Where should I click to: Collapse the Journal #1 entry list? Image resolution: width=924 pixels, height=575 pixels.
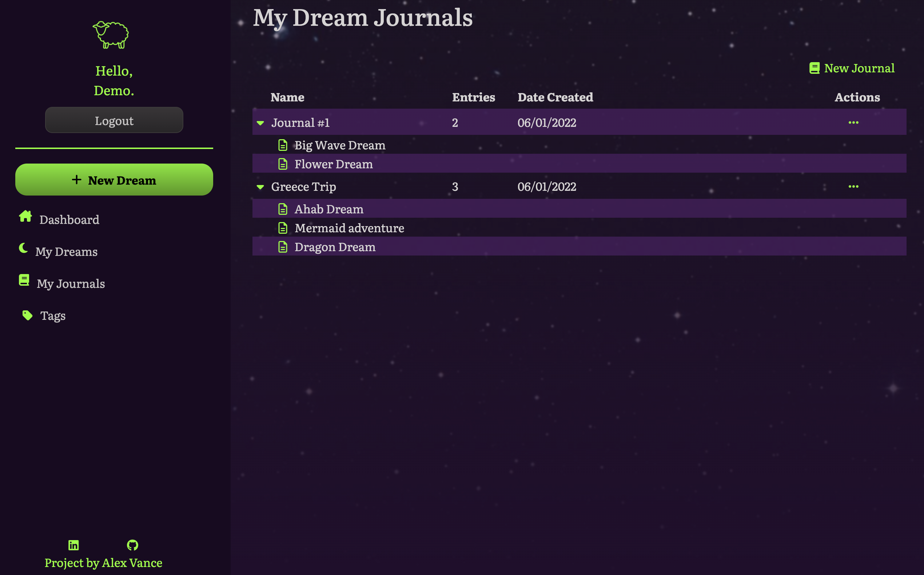pyautogui.click(x=260, y=122)
